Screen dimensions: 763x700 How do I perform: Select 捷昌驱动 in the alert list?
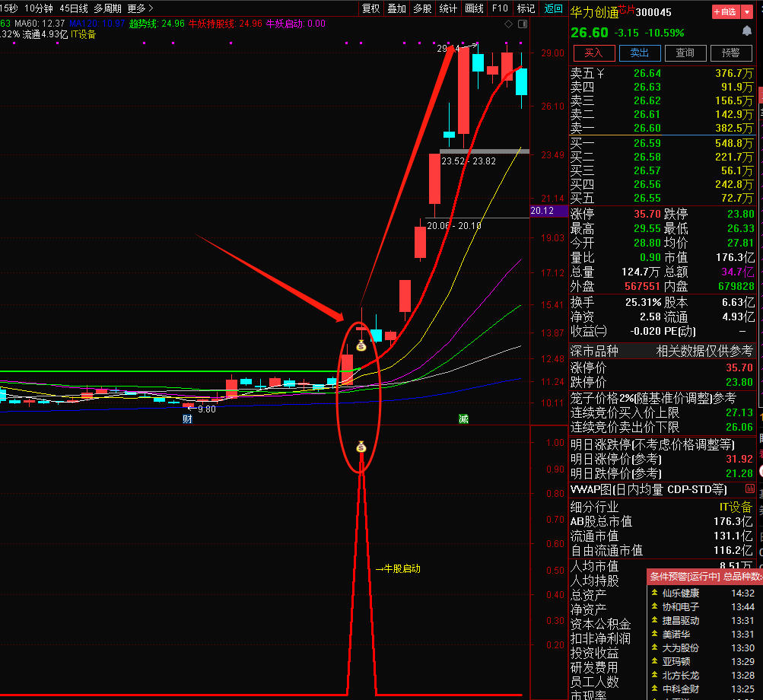click(681, 620)
